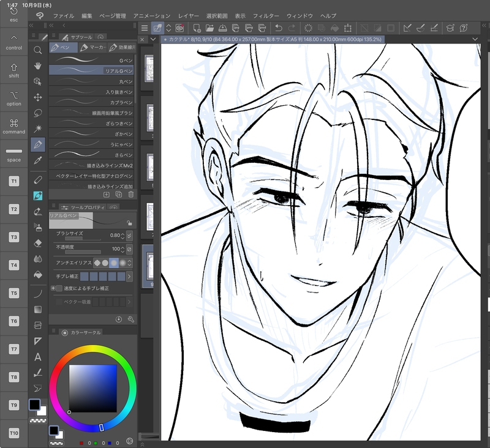Image resolution: width=490 pixels, height=448 pixels.
Task: Open the Clip Studio spiral icon
Action: point(179,28)
